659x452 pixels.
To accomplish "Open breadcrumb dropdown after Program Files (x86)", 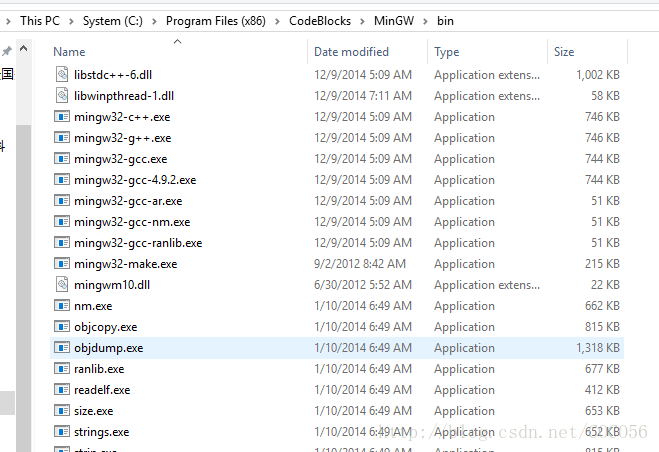I will click(x=277, y=21).
